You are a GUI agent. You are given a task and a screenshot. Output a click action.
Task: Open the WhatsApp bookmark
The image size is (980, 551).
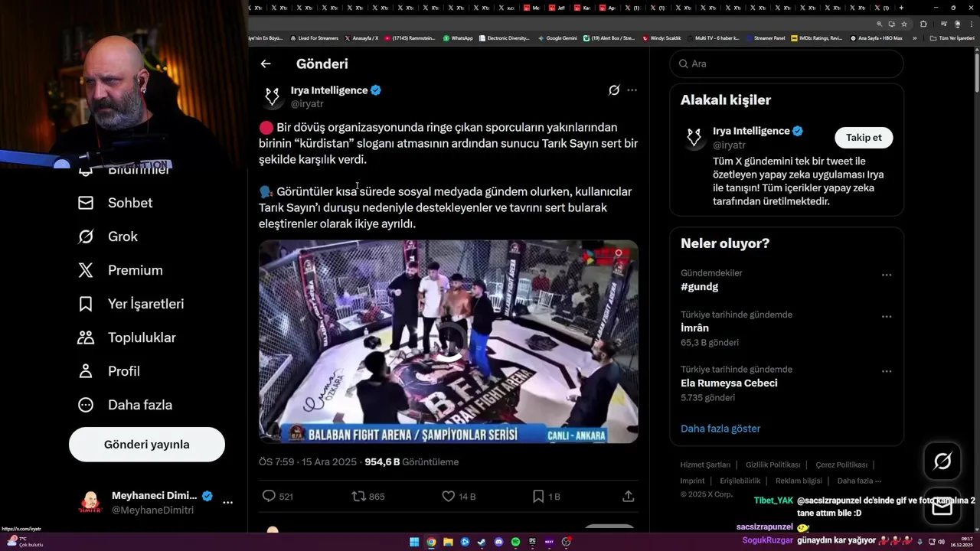tap(458, 38)
